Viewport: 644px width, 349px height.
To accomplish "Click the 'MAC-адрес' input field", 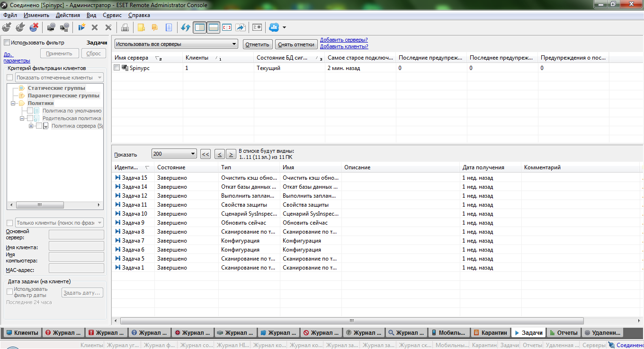I will click(x=76, y=268).
